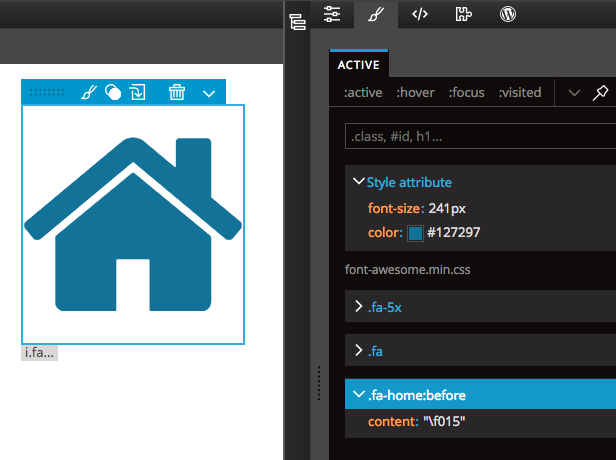The height and width of the screenshot is (460, 616).
Task: Toggle the :focus pseudo state
Action: pos(466,93)
